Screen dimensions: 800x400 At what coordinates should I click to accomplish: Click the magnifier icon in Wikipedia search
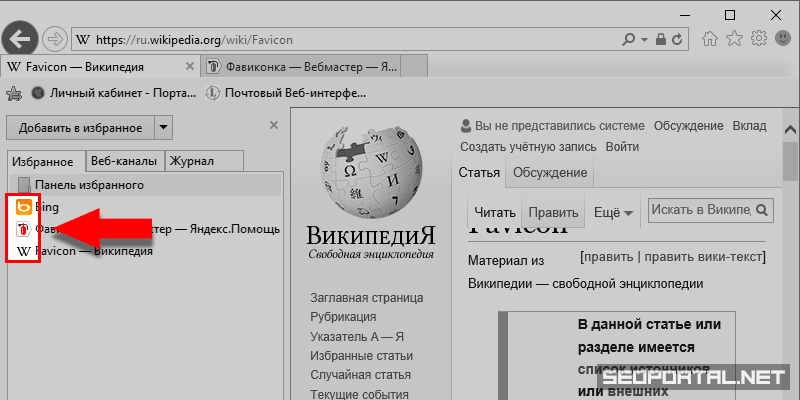[x=763, y=210]
